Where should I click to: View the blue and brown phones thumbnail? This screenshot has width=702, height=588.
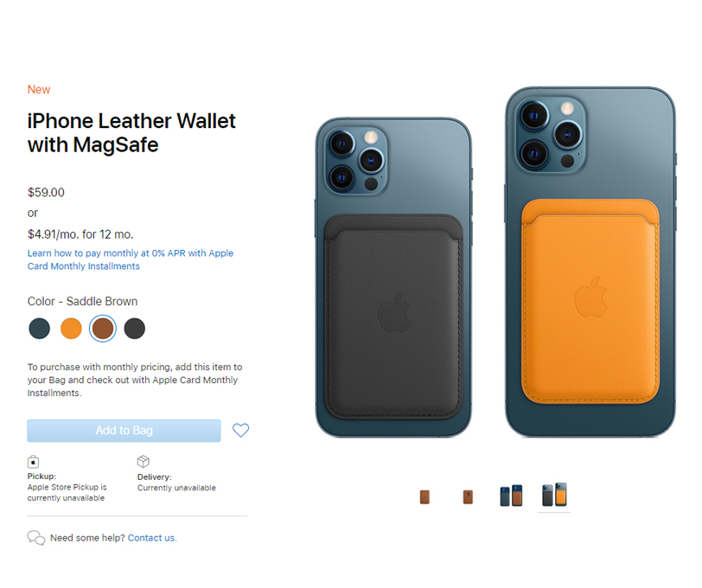pos(511,495)
